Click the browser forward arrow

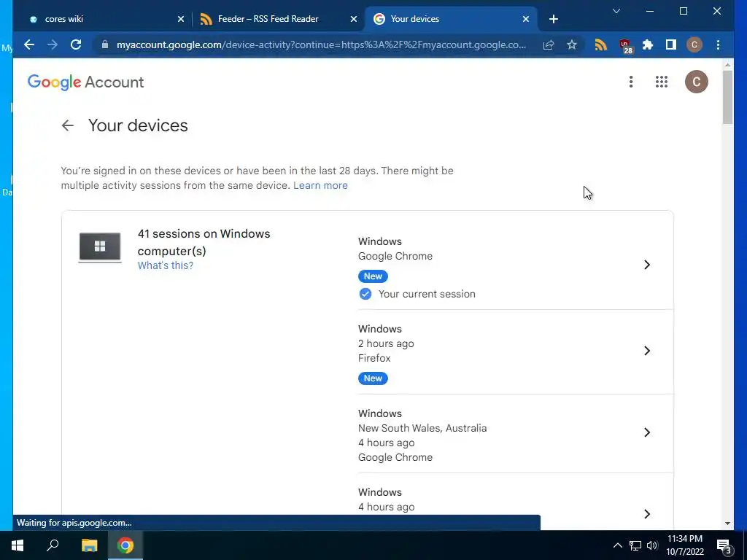point(53,44)
